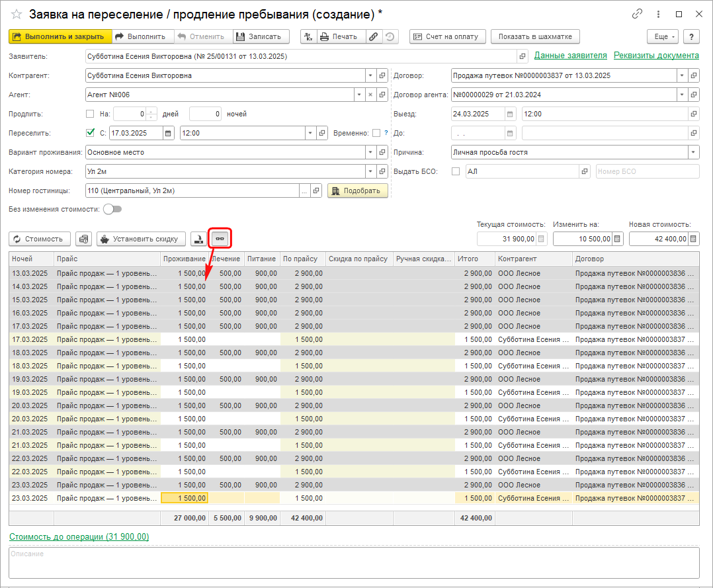Check the Выдать БСО checkbox

(x=455, y=171)
